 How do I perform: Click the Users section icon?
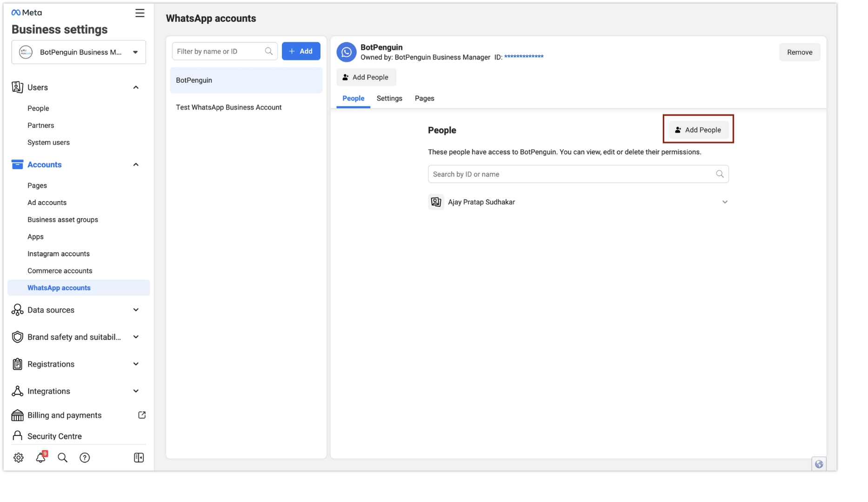[x=17, y=87]
